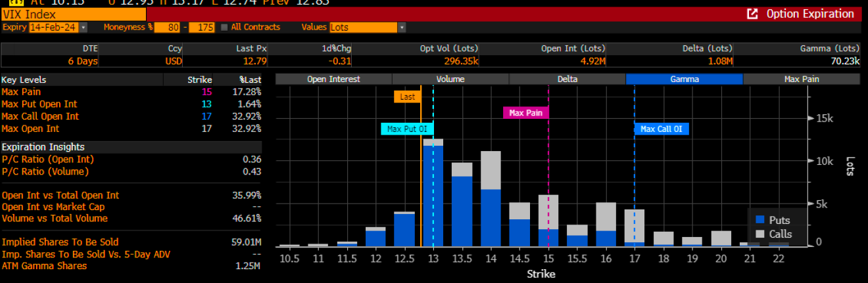Click the Key Levels header
This screenshot has width=868, height=283.
point(24,79)
